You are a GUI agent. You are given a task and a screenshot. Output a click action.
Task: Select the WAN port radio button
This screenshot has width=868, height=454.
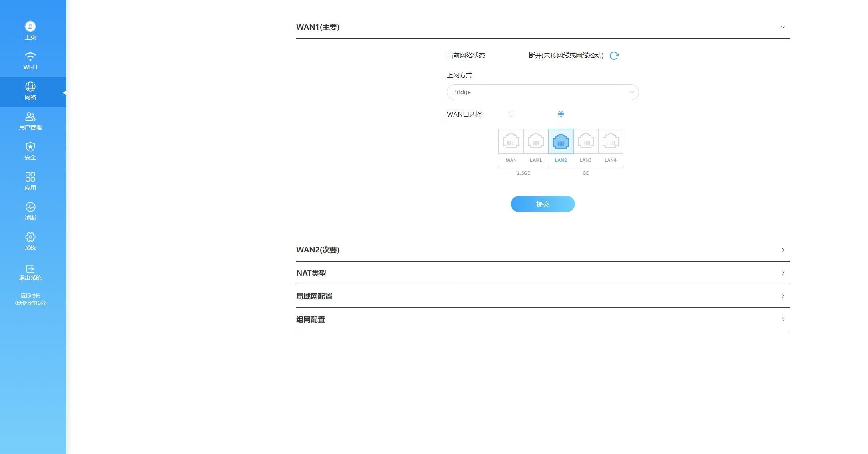coord(511,114)
